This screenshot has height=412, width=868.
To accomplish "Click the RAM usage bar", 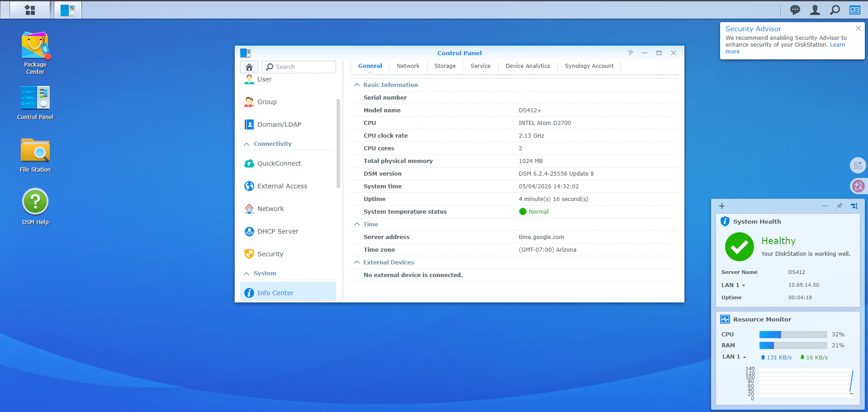I will pyautogui.click(x=793, y=345).
